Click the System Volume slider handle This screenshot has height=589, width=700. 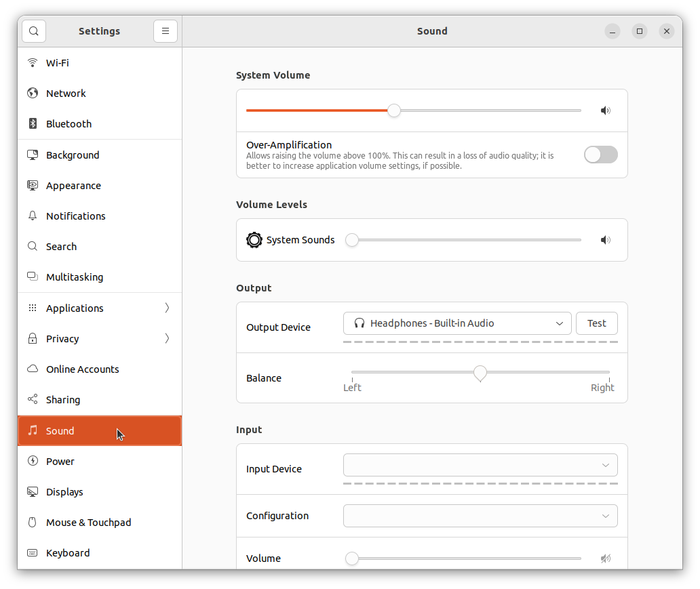click(x=393, y=110)
